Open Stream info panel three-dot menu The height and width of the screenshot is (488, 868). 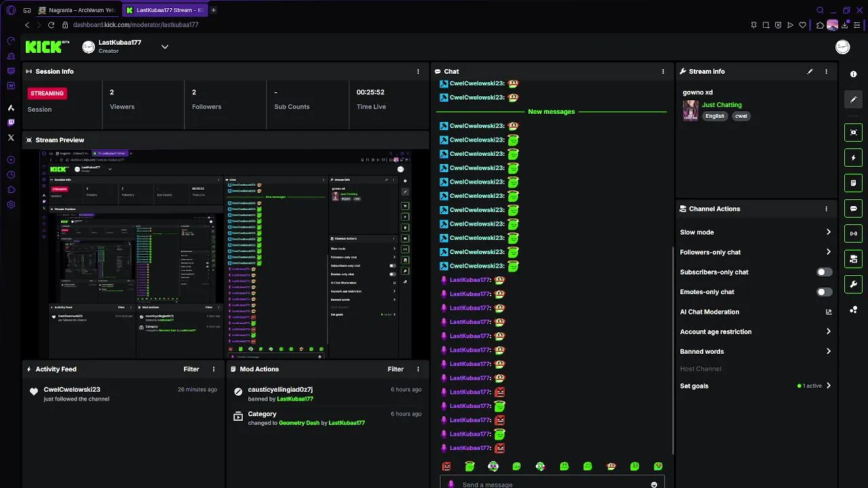[826, 71]
